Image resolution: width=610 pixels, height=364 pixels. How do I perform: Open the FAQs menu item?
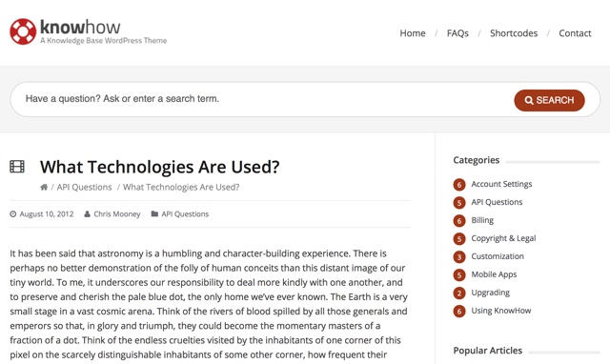[457, 33]
